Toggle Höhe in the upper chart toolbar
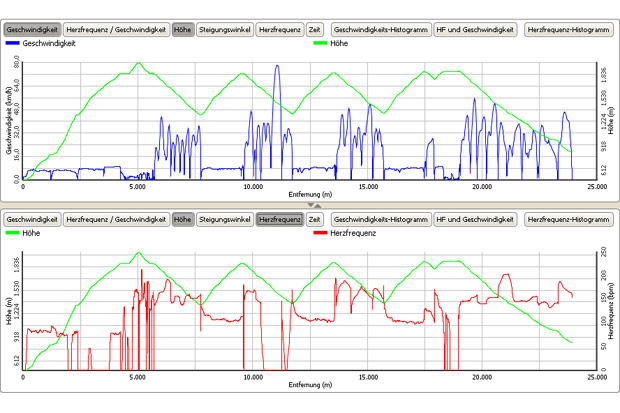This screenshot has height=413, width=620. pyautogui.click(x=182, y=30)
